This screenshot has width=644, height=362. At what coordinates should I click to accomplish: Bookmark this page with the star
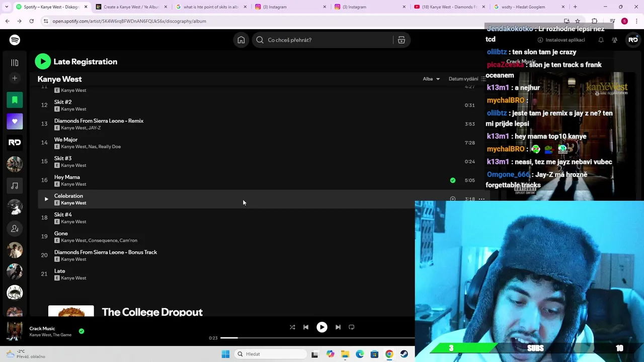578,21
